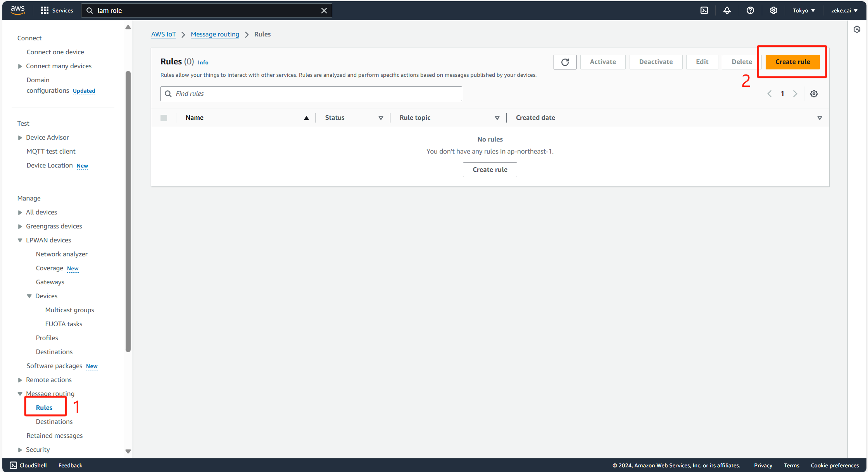The image size is (868, 472).
Task: Open MQTT test client
Action: 51,151
